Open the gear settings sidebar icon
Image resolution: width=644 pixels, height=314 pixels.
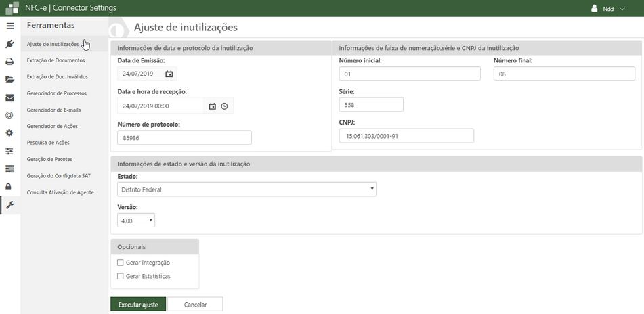coord(9,133)
